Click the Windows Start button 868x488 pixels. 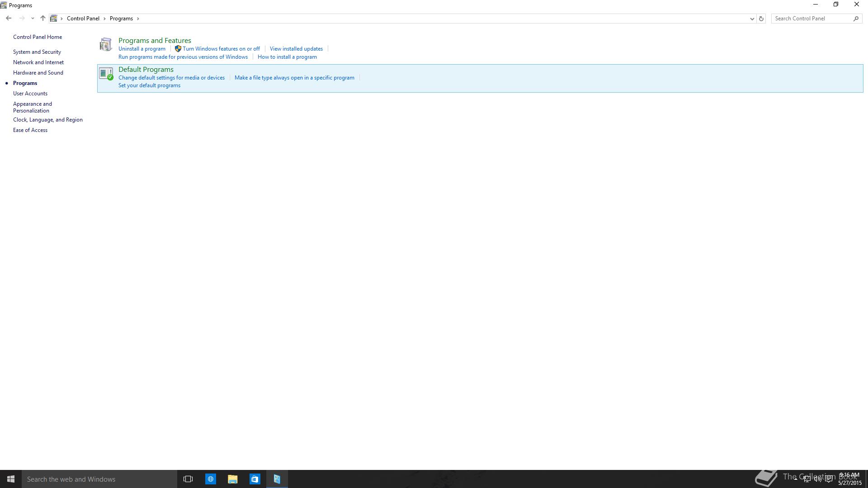click(x=11, y=479)
